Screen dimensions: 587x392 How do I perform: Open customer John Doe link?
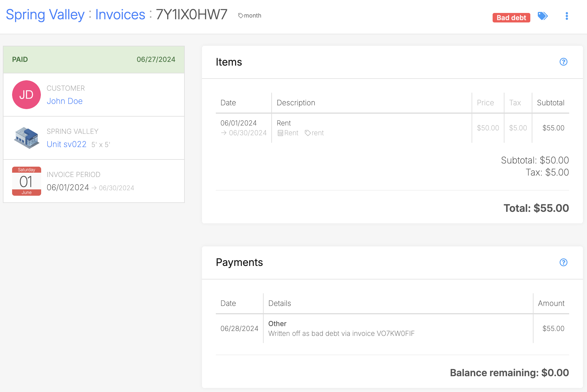pos(65,101)
